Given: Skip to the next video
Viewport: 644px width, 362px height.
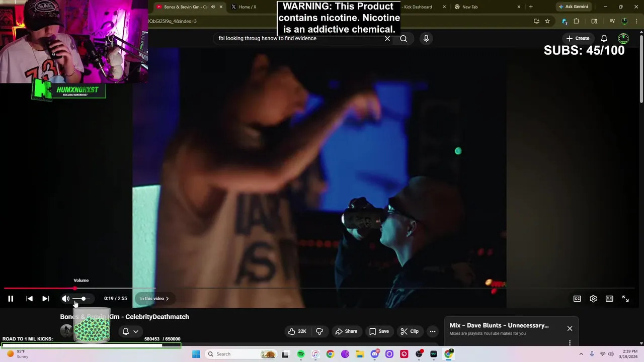Looking at the screenshot, I should pyautogui.click(x=45, y=299).
